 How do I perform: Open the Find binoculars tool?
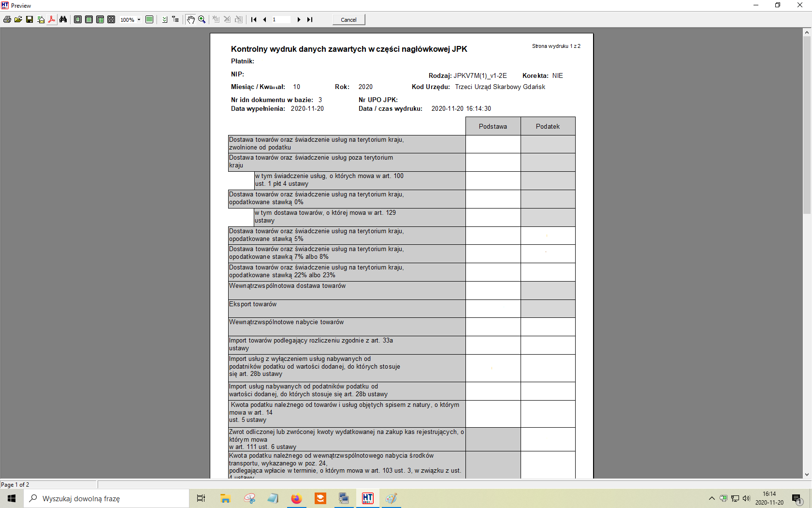click(63, 20)
